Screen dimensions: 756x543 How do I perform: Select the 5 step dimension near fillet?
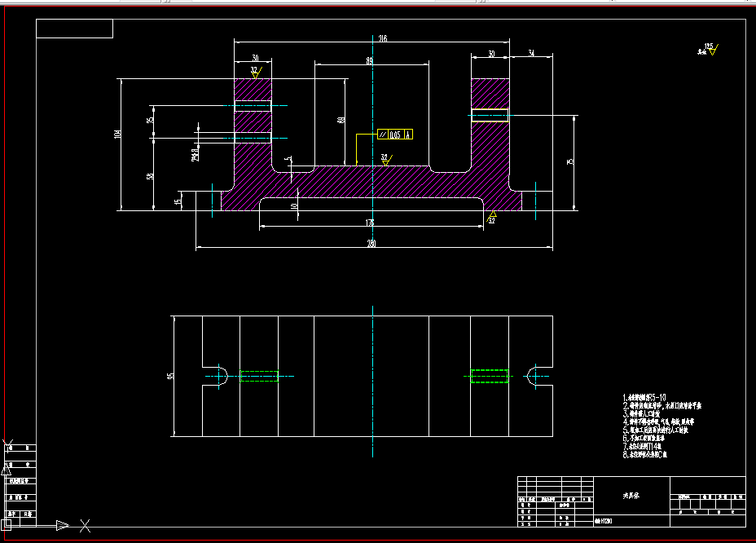click(289, 158)
